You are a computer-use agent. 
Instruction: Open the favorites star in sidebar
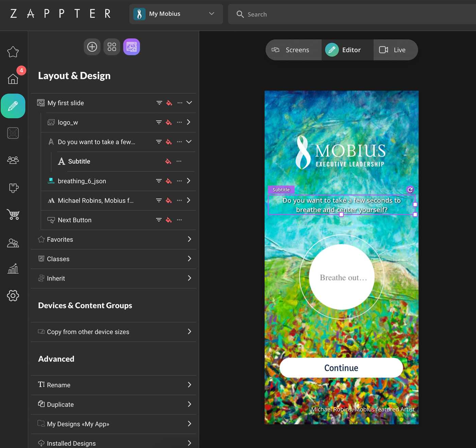click(13, 52)
